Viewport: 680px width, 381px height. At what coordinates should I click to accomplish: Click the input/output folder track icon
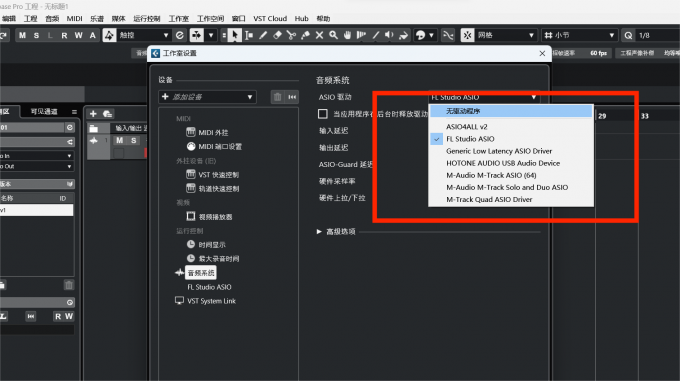tap(93, 128)
